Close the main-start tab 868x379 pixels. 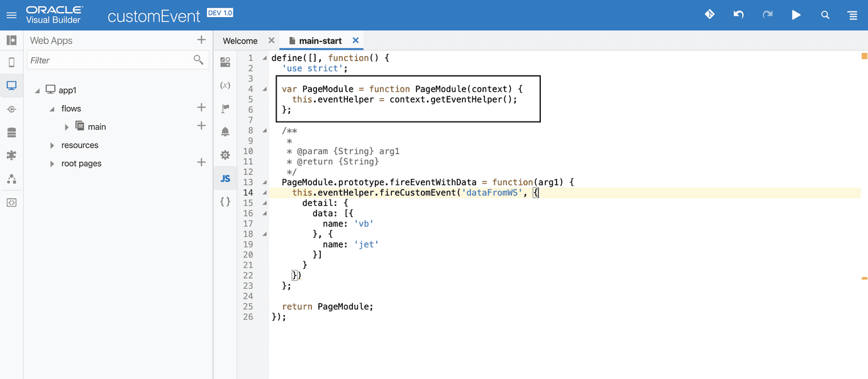click(x=355, y=40)
